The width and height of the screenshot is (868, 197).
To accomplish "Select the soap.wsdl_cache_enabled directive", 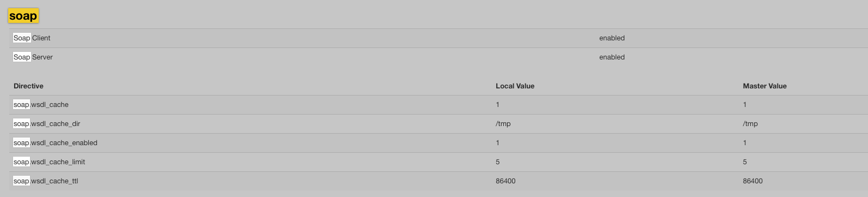I will (x=55, y=143).
